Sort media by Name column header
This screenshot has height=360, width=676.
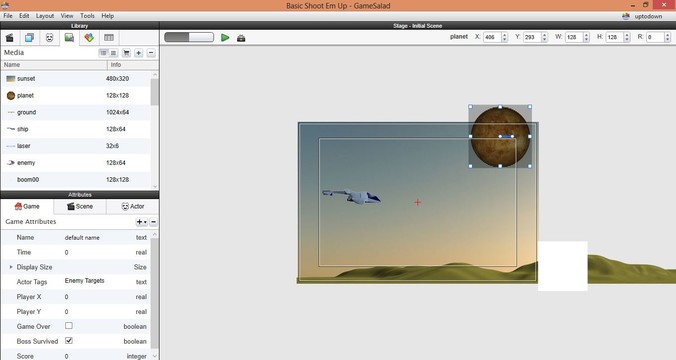(54, 65)
